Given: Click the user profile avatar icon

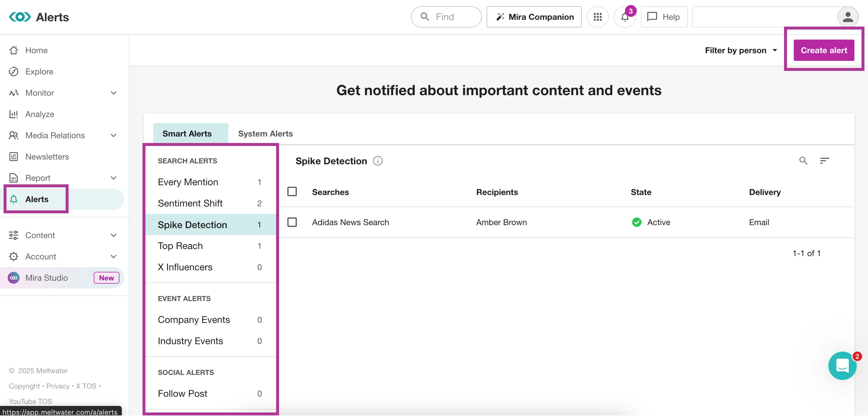Looking at the screenshot, I should coord(847,17).
